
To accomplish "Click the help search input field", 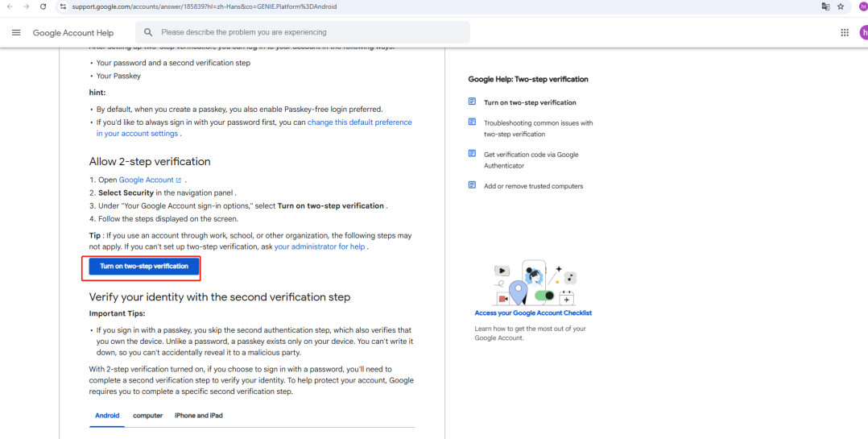I will [303, 33].
